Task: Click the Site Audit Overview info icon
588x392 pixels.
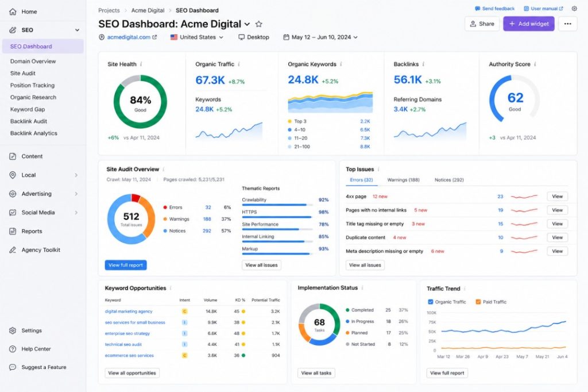Action: click(164, 170)
